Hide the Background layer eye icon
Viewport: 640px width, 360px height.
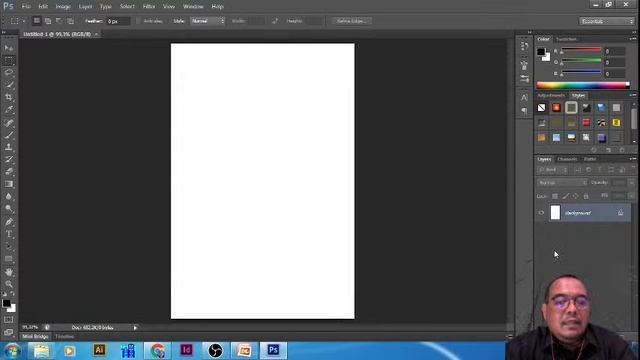(541, 213)
